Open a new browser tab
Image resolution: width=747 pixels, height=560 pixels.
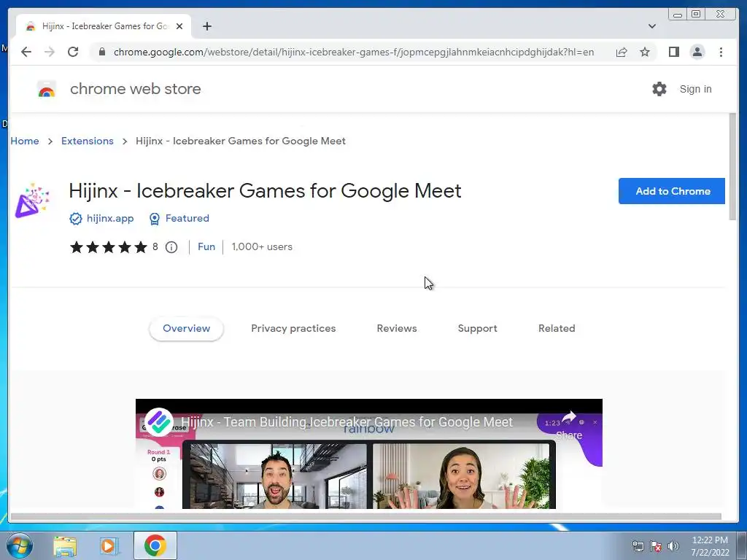206,26
